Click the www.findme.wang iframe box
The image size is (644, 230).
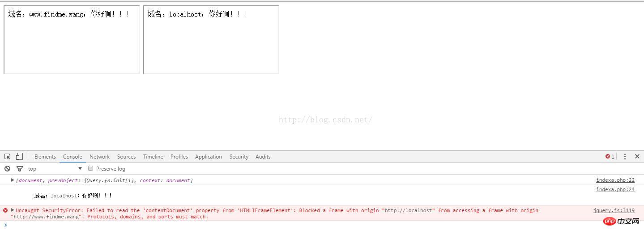coord(72,40)
